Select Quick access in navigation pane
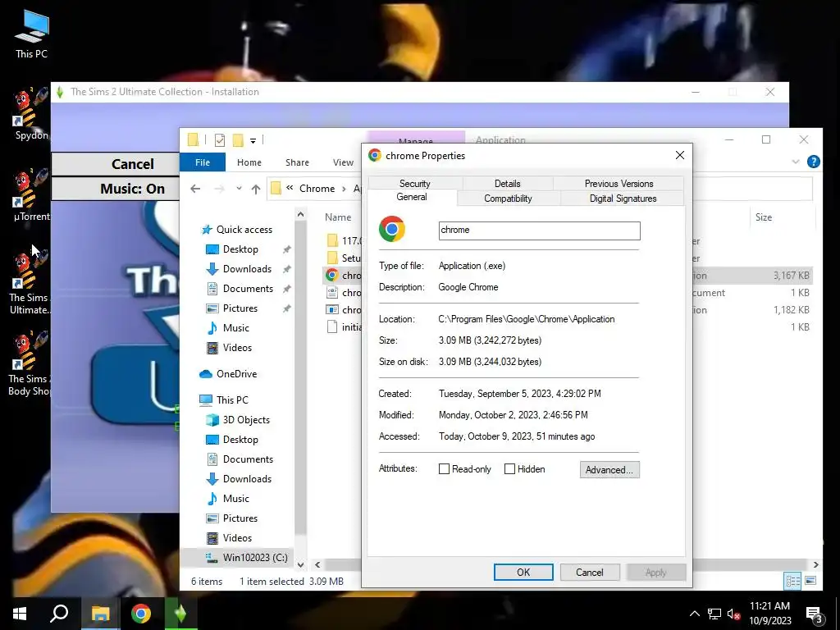The image size is (840, 630). point(236,230)
